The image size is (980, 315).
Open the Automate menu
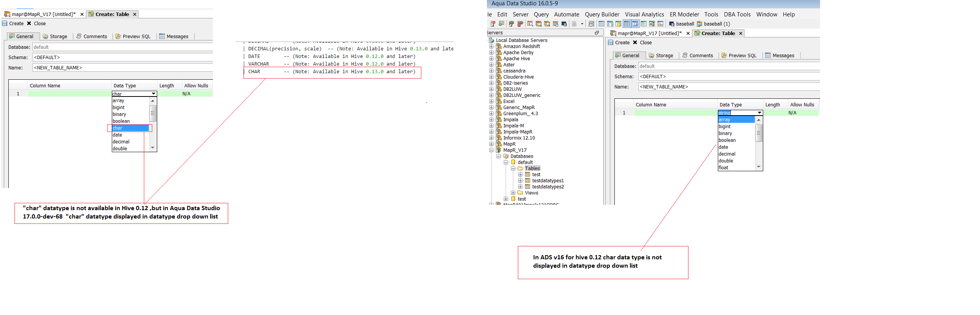tap(567, 14)
